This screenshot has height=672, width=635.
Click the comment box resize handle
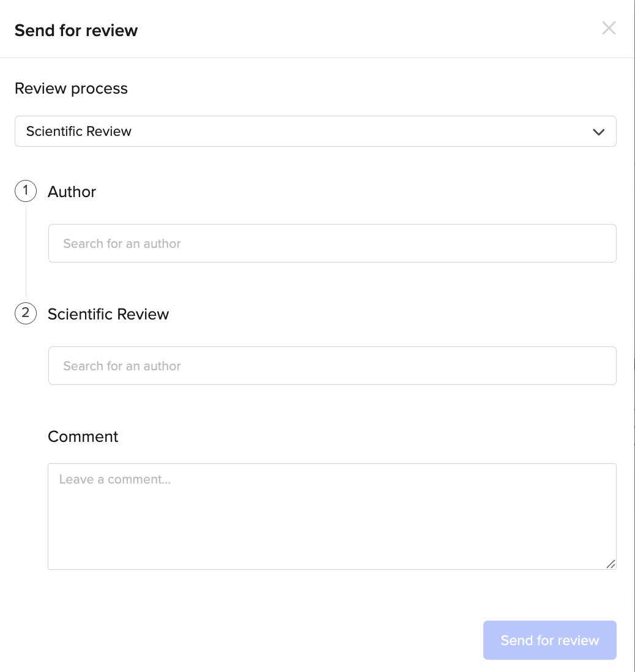point(611,564)
